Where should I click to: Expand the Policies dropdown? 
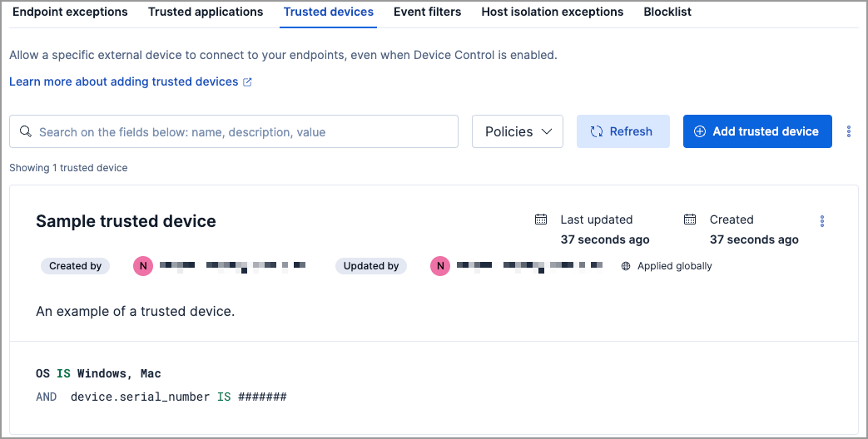point(518,131)
